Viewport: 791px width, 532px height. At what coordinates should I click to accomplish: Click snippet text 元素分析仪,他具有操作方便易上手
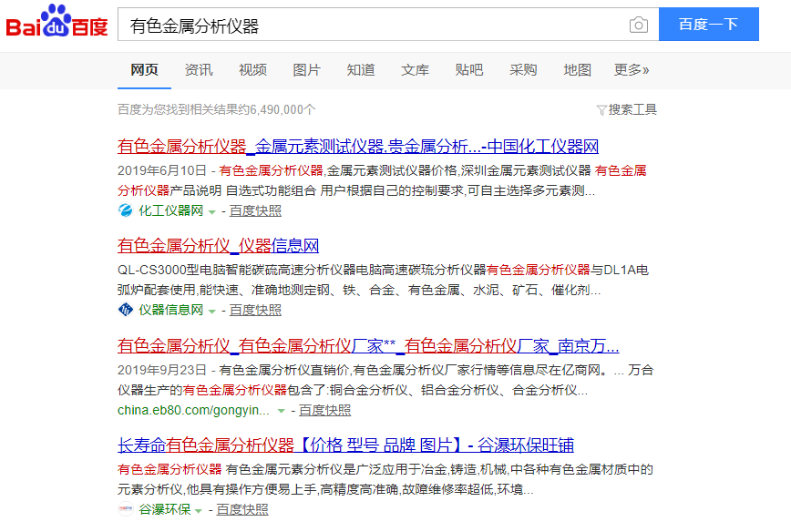(x=217, y=490)
